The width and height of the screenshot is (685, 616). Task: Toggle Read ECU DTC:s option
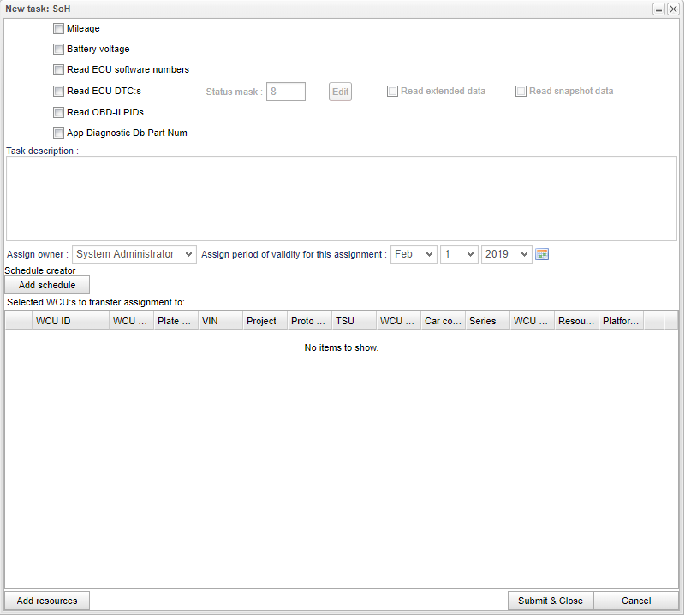[x=58, y=91]
